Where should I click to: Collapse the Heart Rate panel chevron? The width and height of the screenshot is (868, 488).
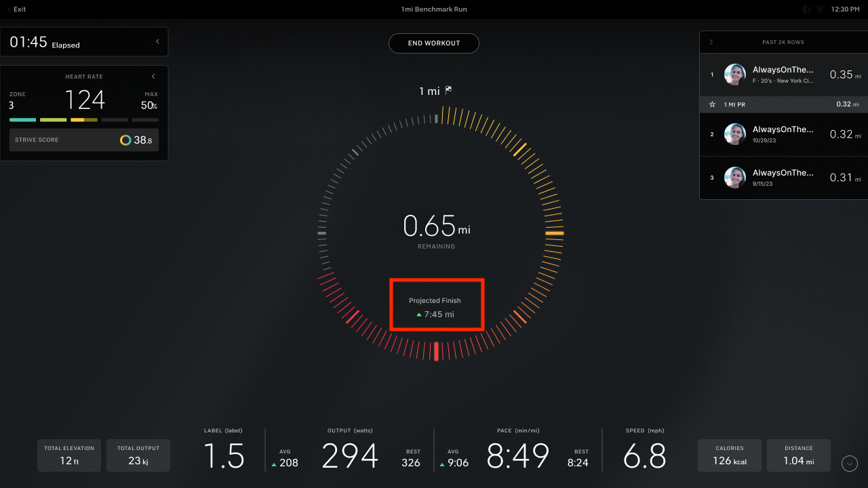pyautogui.click(x=153, y=77)
